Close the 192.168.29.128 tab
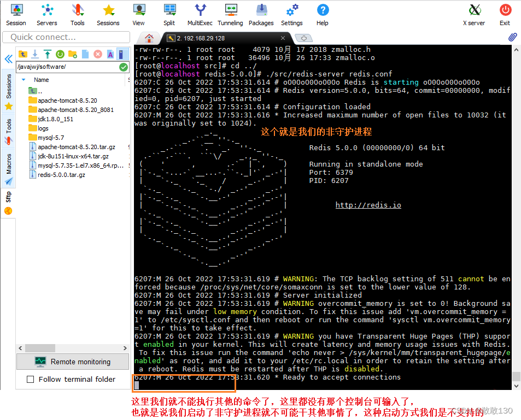 click(x=283, y=38)
